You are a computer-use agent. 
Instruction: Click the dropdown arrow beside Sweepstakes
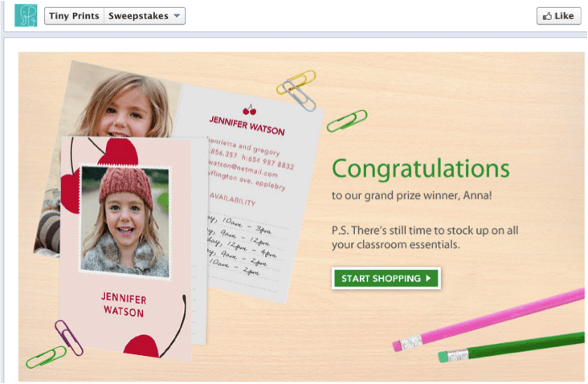pyautogui.click(x=177, y=16)
